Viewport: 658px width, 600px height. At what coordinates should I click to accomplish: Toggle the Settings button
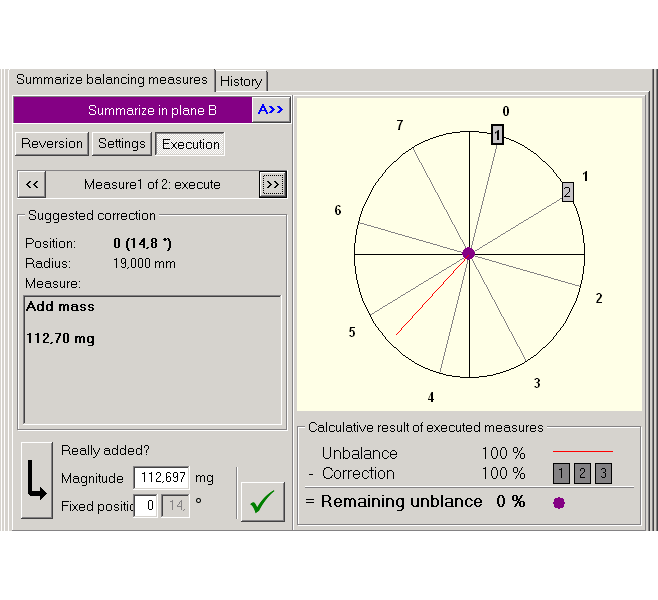pyautogui.click(x=122, y=144)
